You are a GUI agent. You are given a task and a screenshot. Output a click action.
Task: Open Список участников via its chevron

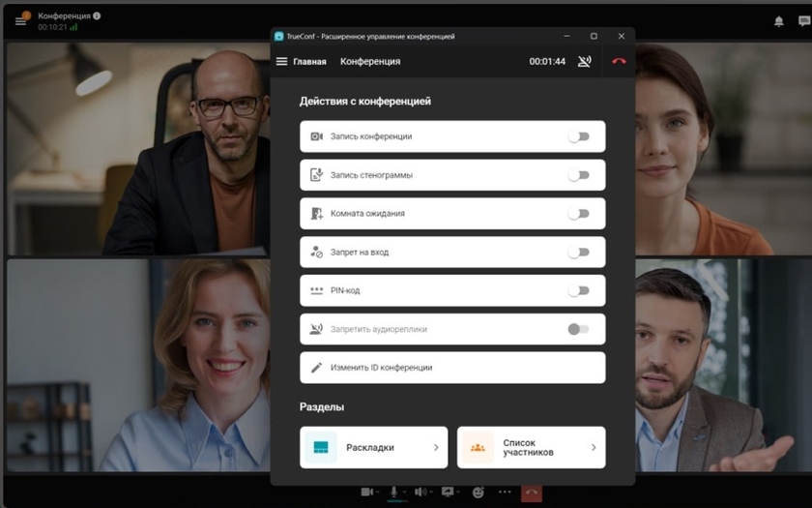coord(594,448)
